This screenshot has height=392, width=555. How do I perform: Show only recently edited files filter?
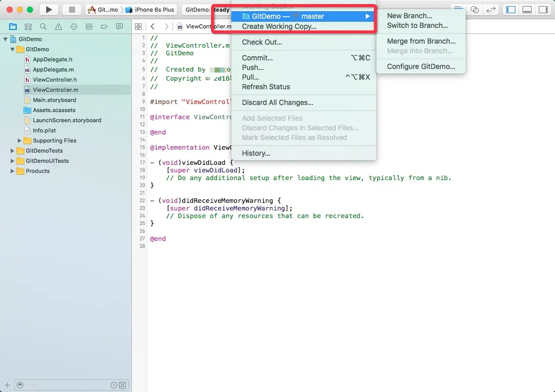(x=114, y=385)
